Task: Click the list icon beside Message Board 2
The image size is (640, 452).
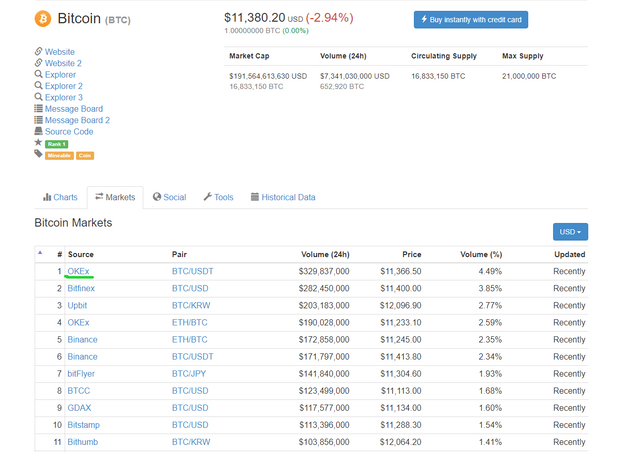Action: [x=38, y=120]
